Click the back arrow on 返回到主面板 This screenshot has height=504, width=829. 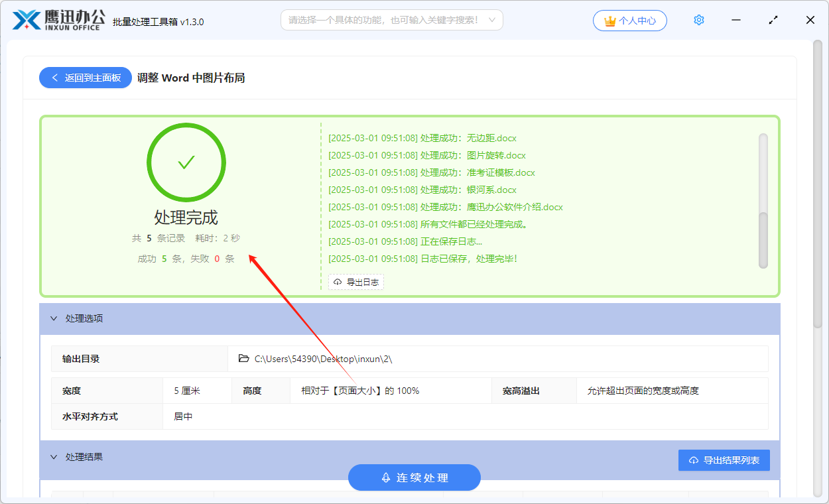click(55, 77)
